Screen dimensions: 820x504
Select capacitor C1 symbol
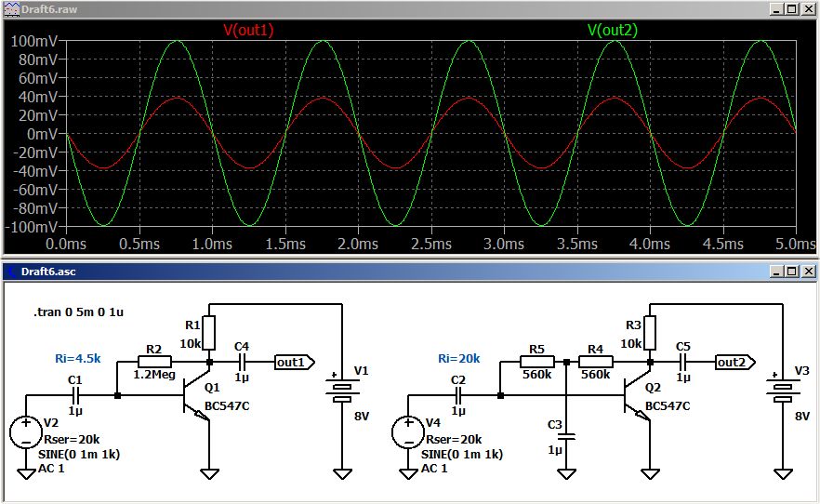click(x=75, y=395)
